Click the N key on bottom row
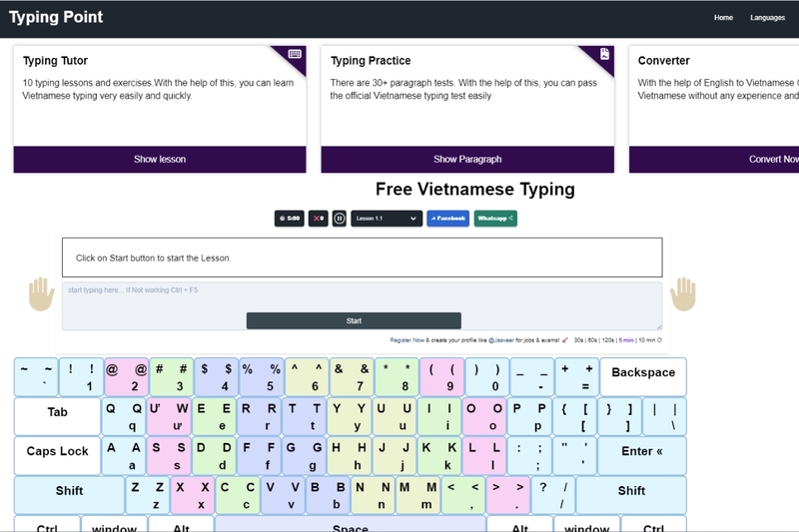This screenshot has height=532, width=799. 373,495
